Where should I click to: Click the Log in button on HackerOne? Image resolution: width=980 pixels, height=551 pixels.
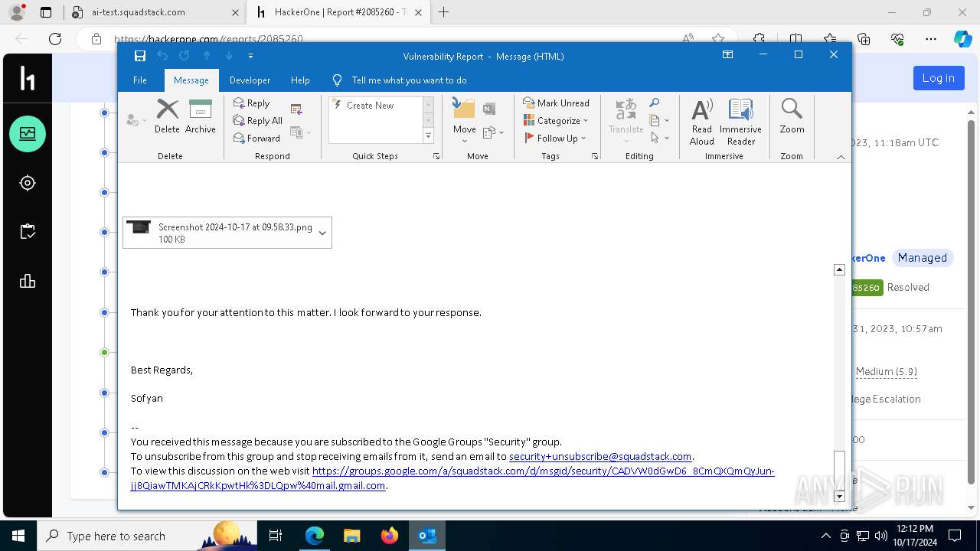(938, 78)
